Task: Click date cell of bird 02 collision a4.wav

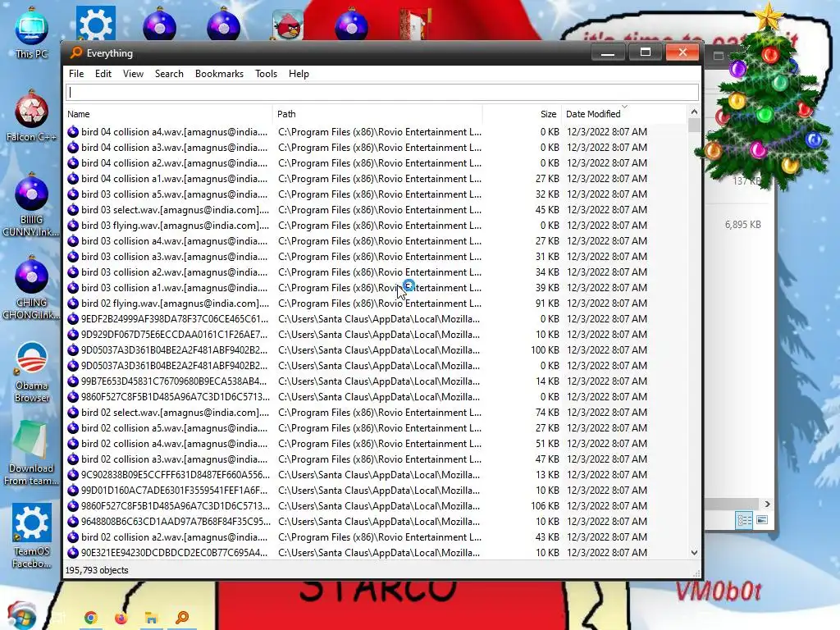Action: [x=606, y=444]
